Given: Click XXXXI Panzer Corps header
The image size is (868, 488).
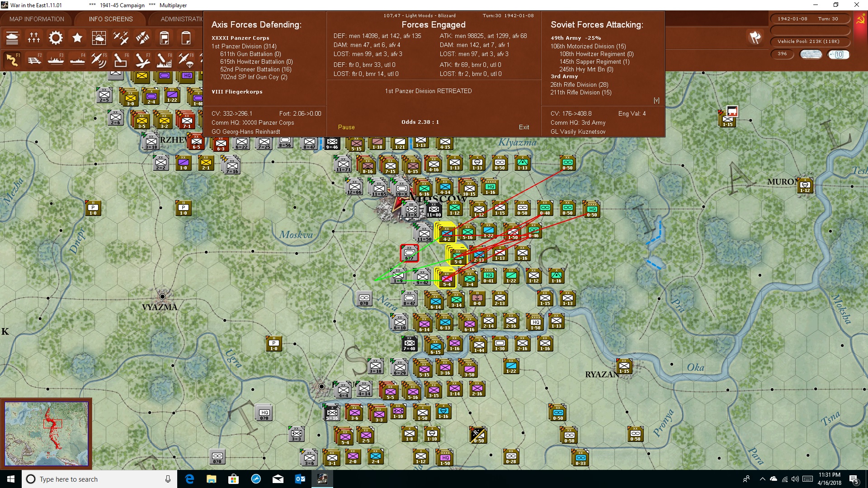Looking at the screenshot, I should coord(241,38).
